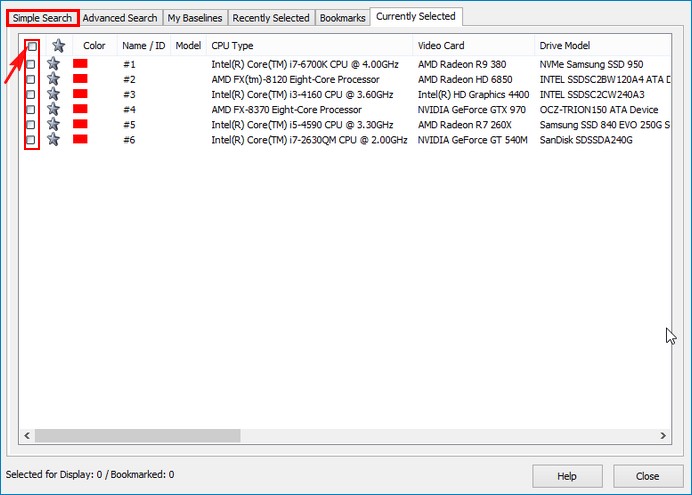
Task: Enable the checkbox for the i7-2630QM row
Action: tap(30, 140)
